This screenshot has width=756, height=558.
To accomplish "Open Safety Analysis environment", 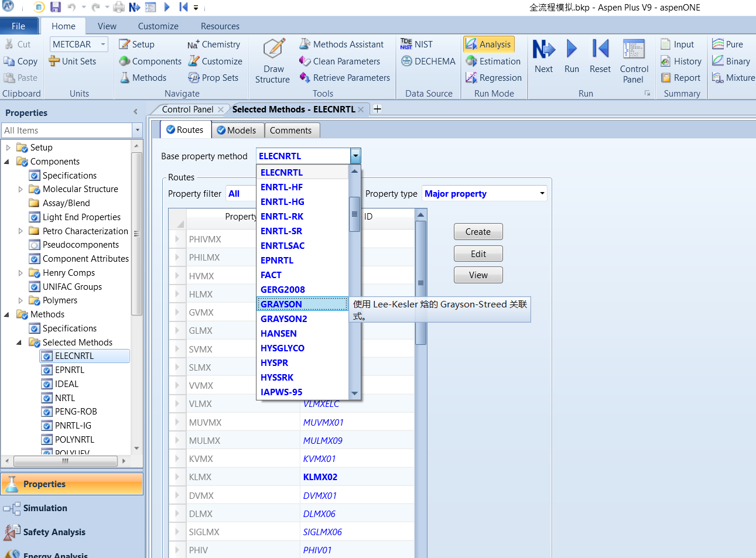I will click(x=71, y=532).
